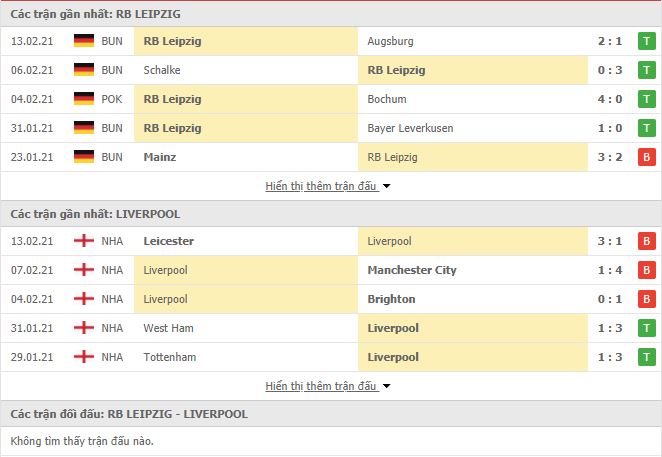Click German flag on Bochum cup match row

click(x=84, y=99)
